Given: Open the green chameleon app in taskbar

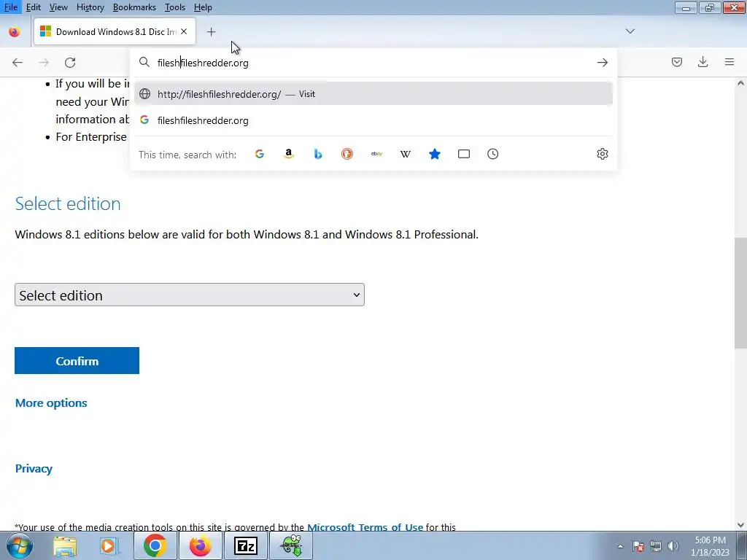Looking at the screenshot, I should click(x=291, y=545).
